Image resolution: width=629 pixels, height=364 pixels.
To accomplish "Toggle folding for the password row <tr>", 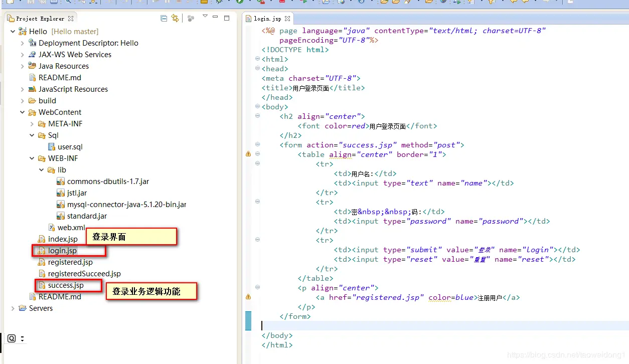I will 257,202.
